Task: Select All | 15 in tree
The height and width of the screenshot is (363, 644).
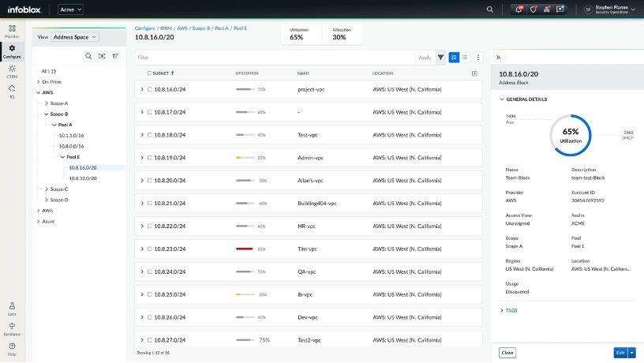Action: pyautogui.click(x=49, y=72)
